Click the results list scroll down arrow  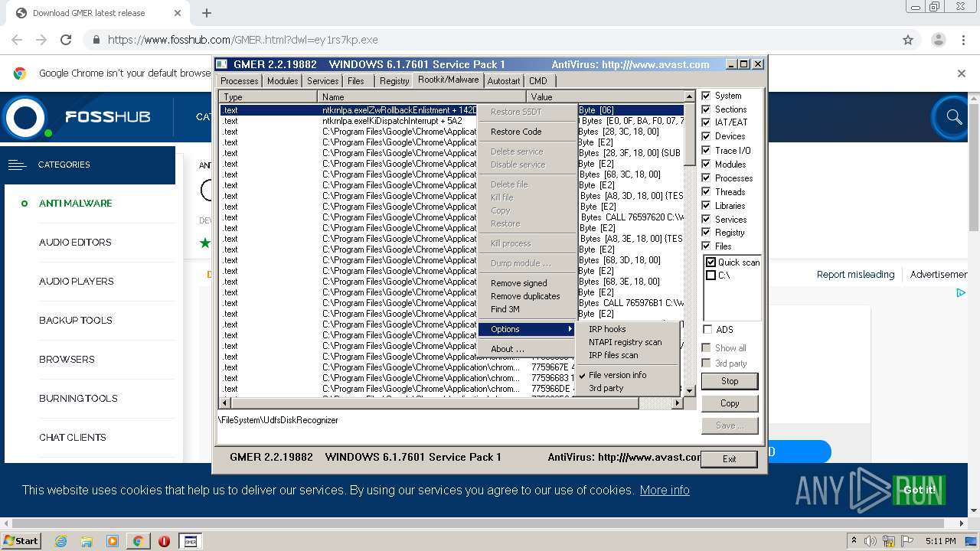coord(690,390)
